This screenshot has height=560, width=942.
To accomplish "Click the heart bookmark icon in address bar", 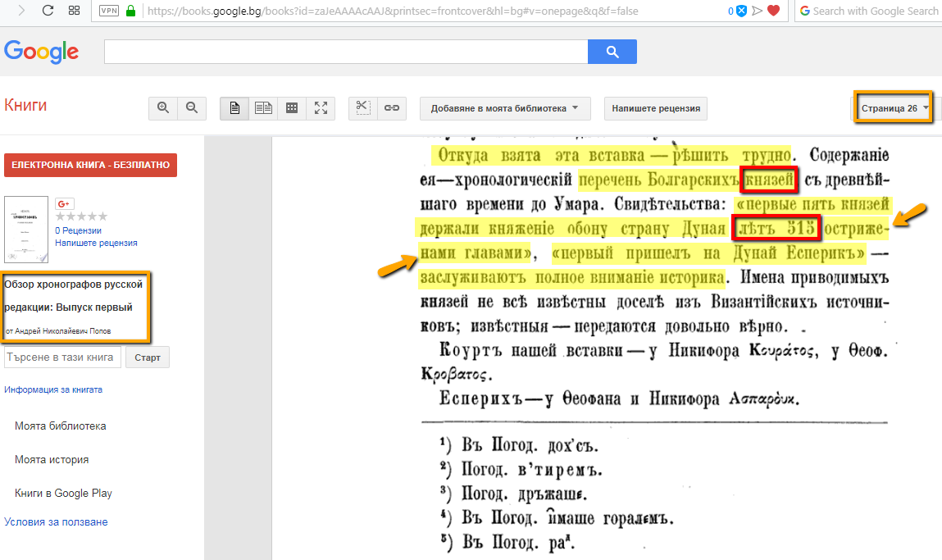I will (773, 11).
